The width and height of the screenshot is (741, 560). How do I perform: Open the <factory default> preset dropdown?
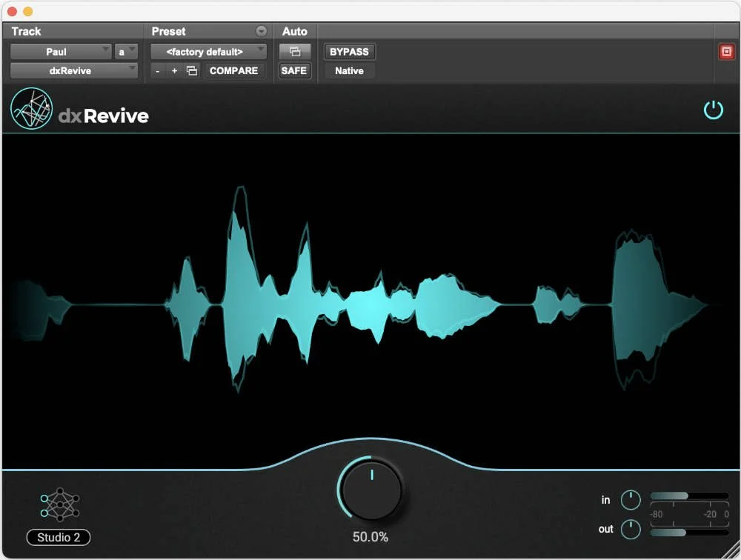208,51
